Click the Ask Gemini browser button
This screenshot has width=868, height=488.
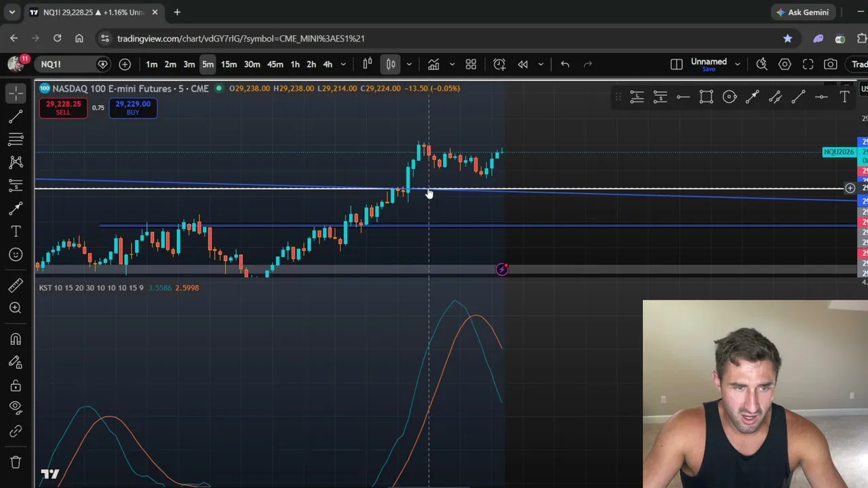point(803,12)
